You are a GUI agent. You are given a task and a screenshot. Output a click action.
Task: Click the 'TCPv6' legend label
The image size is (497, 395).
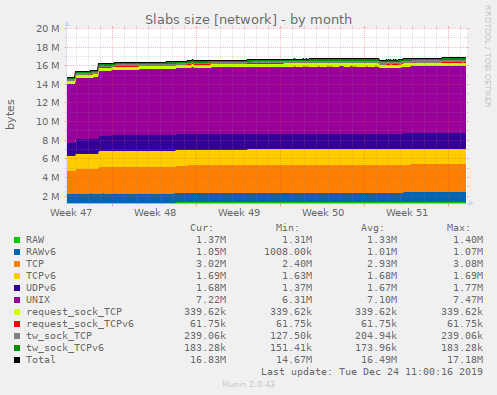[x=41, y=276]
